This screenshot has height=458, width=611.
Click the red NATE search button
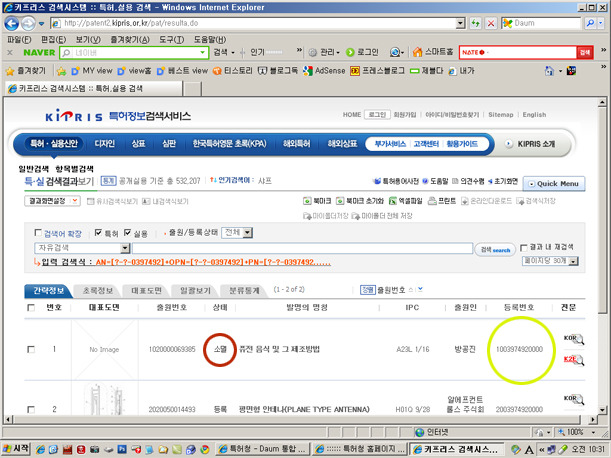pyautogui.click(x=585, y=52)
